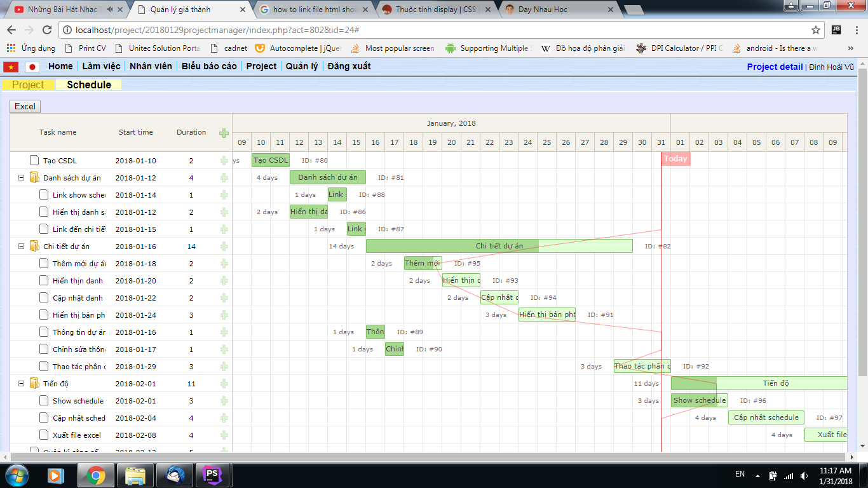Switch to the Project tab
868x488 pixels.
pyautogui.click(x=28, y=85)
